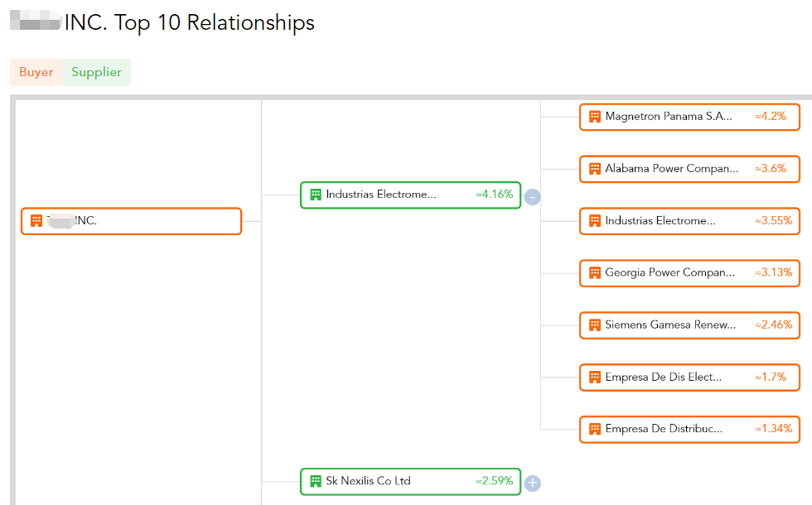
Task: Collapse the Industrias Electrome supplier branch
Action: click(x=532, y=197)
